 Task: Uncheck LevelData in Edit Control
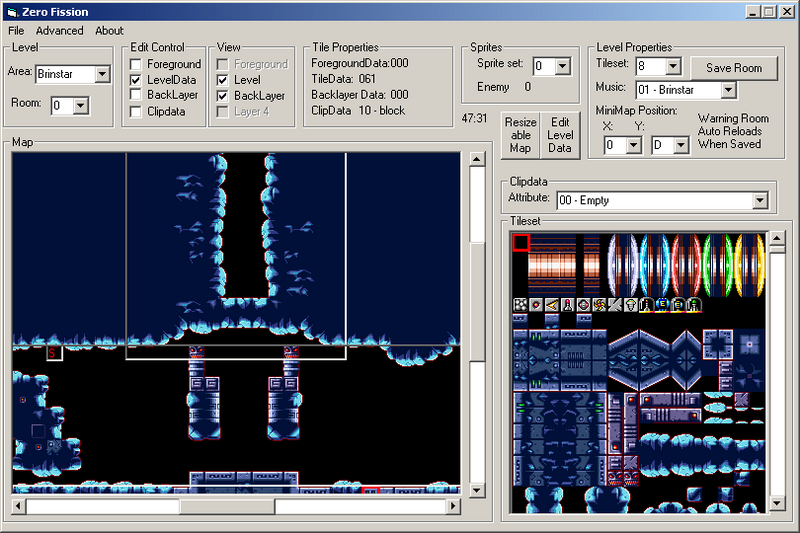click(136, 80)
